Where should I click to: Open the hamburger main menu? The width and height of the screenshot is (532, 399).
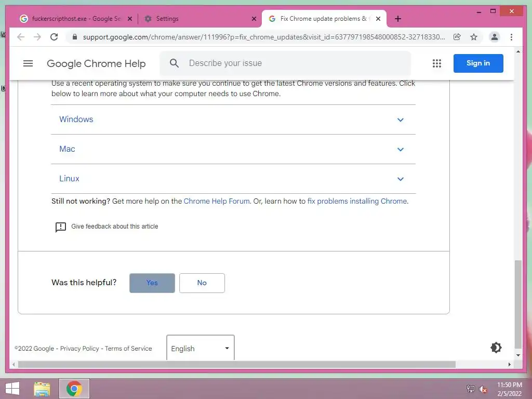(28, 63)
